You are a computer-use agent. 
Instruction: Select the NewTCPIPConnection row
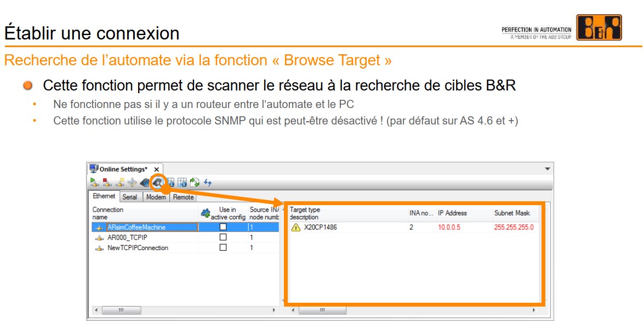point(185,248)
